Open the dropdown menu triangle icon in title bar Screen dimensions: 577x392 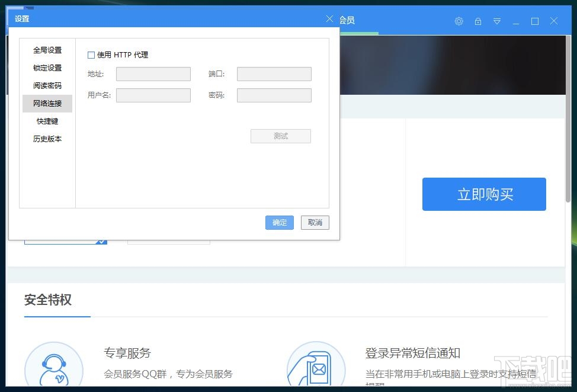coord(497,21)
